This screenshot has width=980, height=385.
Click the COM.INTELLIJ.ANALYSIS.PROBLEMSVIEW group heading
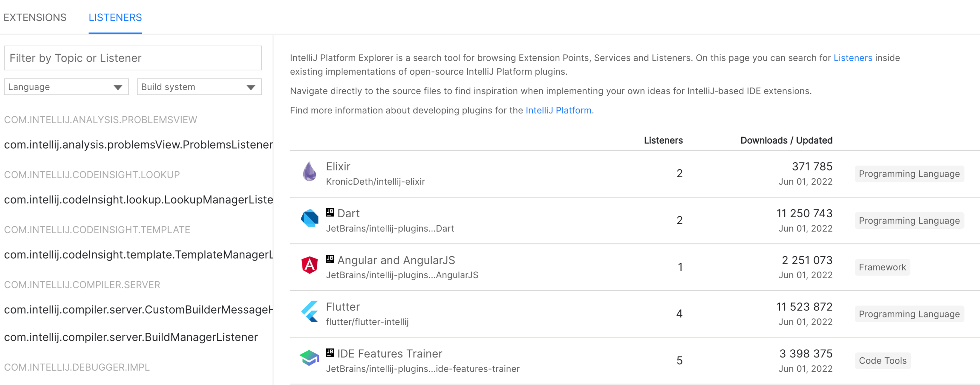pos(100,120)
